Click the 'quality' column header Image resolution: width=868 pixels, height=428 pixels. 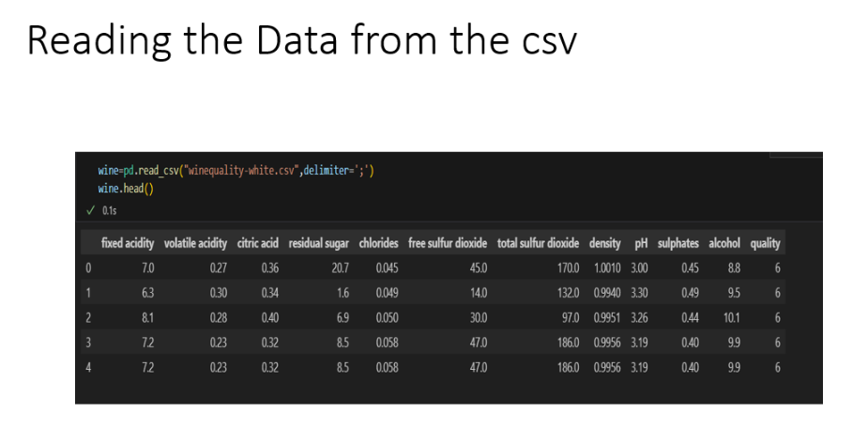click(765, 243)
